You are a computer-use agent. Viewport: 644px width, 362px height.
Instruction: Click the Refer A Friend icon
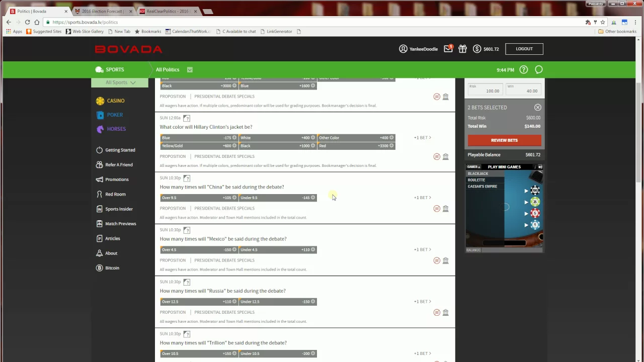pyautogui.click(x=99, y=164)
